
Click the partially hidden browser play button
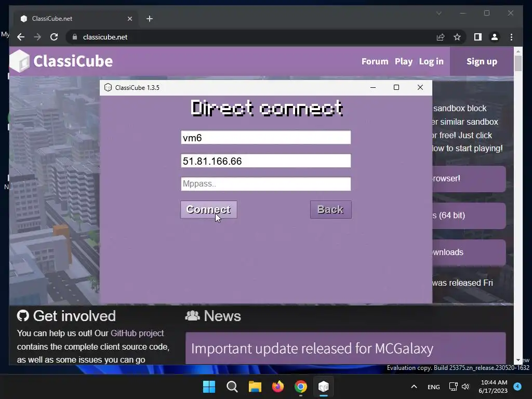coord(469,179)
